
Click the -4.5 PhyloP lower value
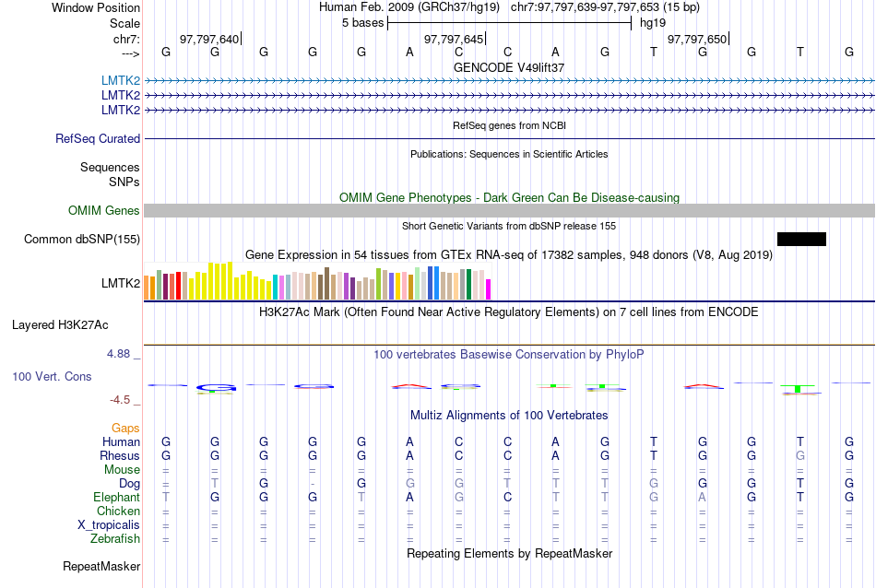click(120, 400)
